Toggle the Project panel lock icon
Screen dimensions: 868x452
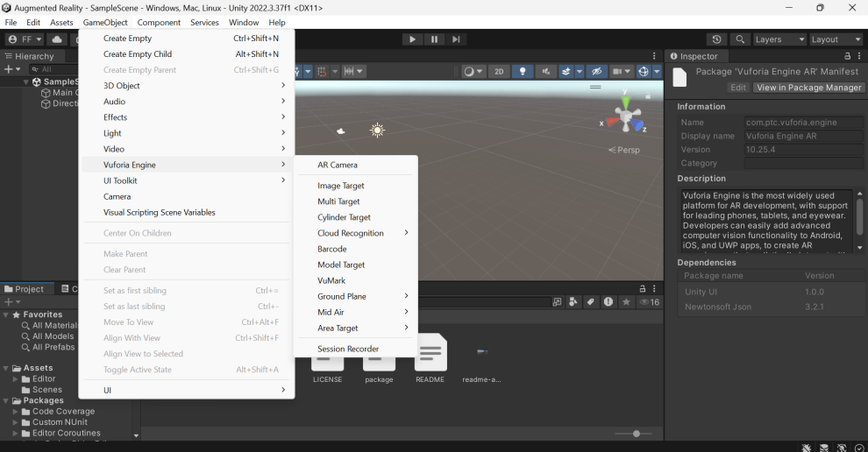642,289
